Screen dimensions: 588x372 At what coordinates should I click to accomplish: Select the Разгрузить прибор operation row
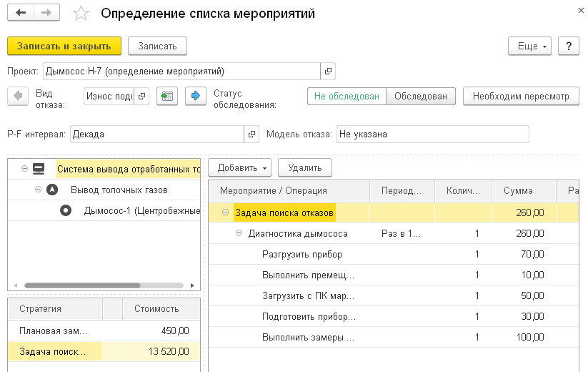tap(394, 254)
